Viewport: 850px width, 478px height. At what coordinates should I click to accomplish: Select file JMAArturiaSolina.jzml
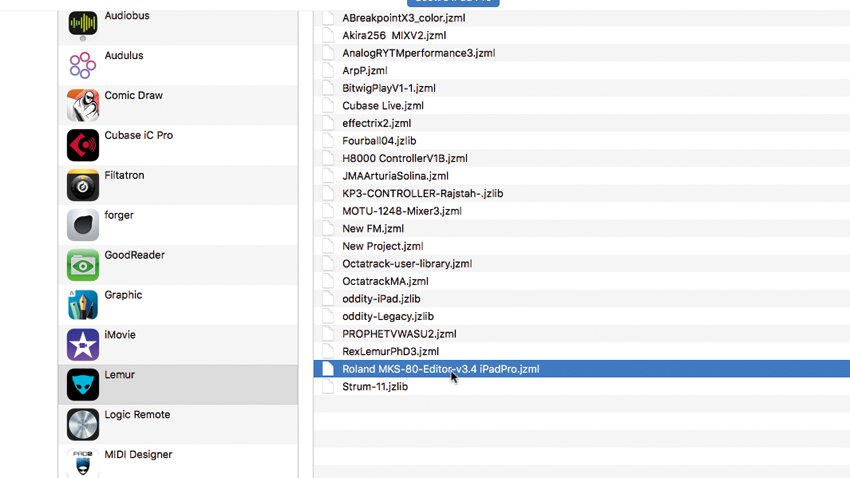coord(395,176)
